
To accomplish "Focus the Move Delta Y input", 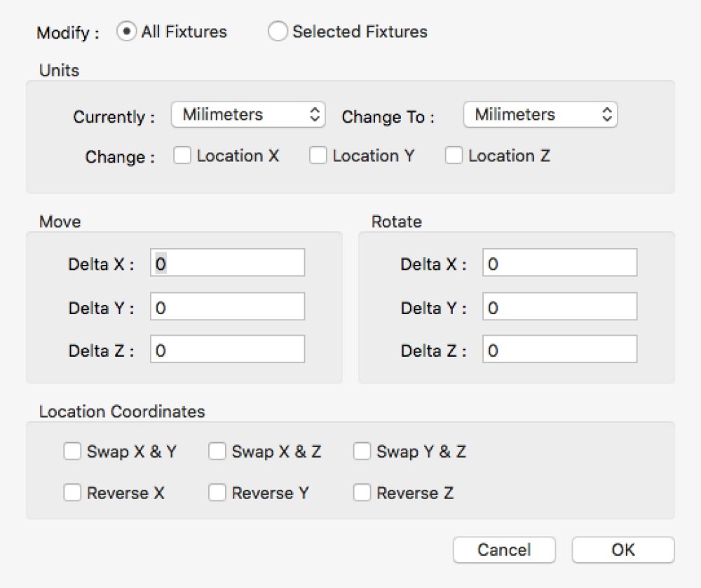I will tap(228, 307).
